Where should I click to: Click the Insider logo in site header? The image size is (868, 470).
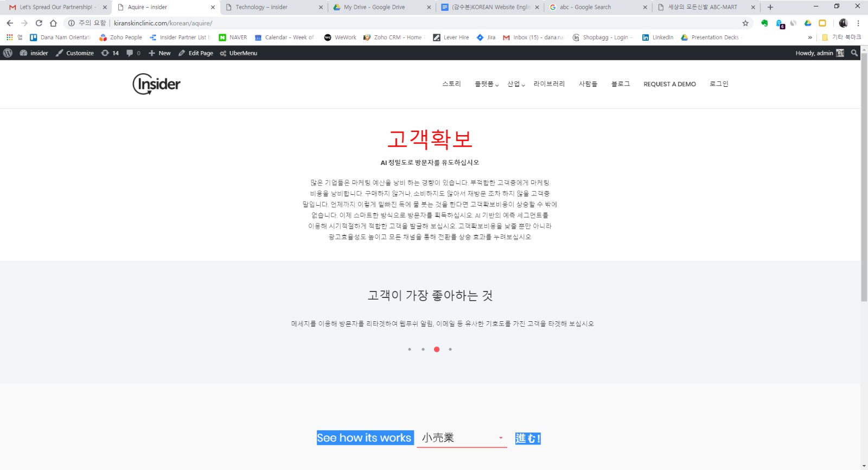tap(156, 84)
